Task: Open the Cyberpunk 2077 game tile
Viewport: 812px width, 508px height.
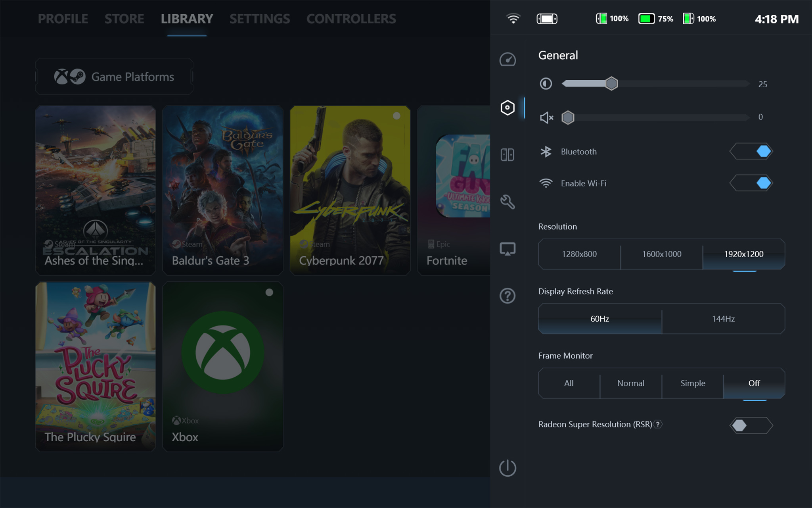Action: [x=350, y=190]
